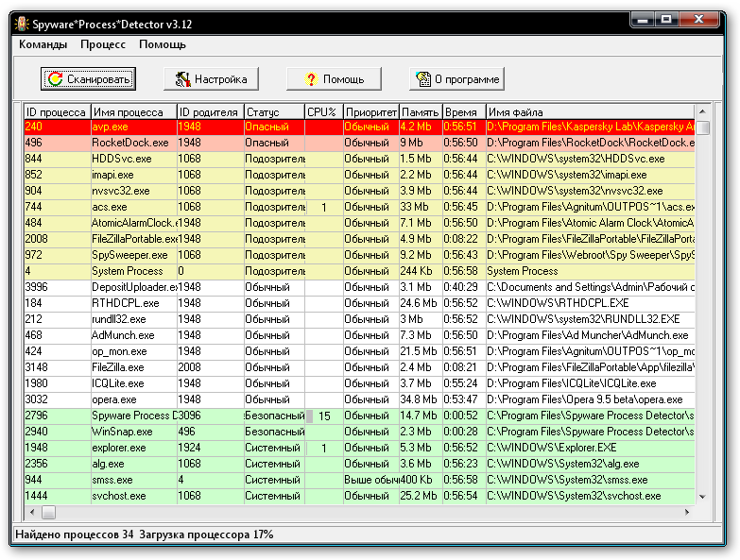Sort by the Память column header
This screenshot has height=560, width=740.
tap(420, 112)
